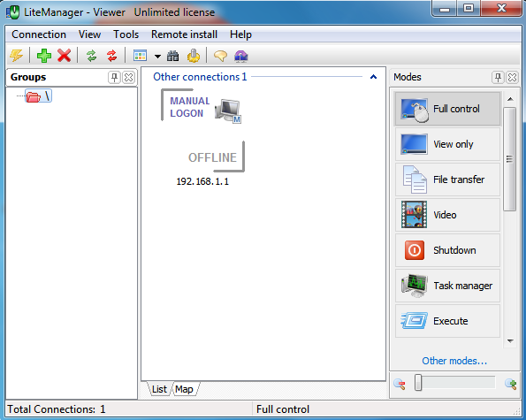Open the chat speech bubble icon
This screenshot has width=526, height=420.
(x=220, y=56)
